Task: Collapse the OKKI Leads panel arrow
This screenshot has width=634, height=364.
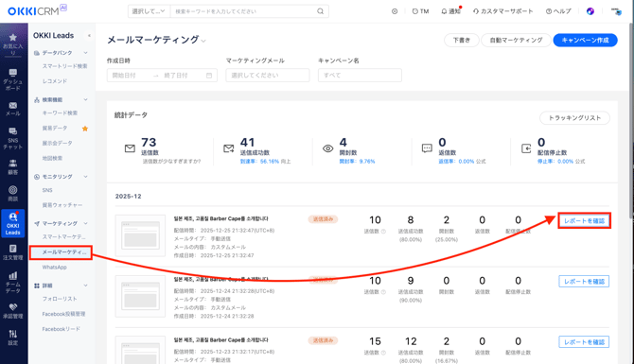Action: click(x=89, y=36)
